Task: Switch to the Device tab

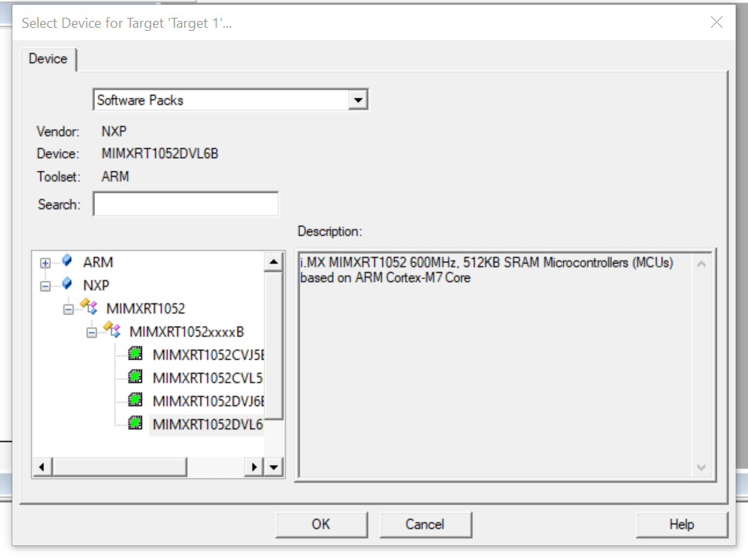Action: tap(48, 59)
